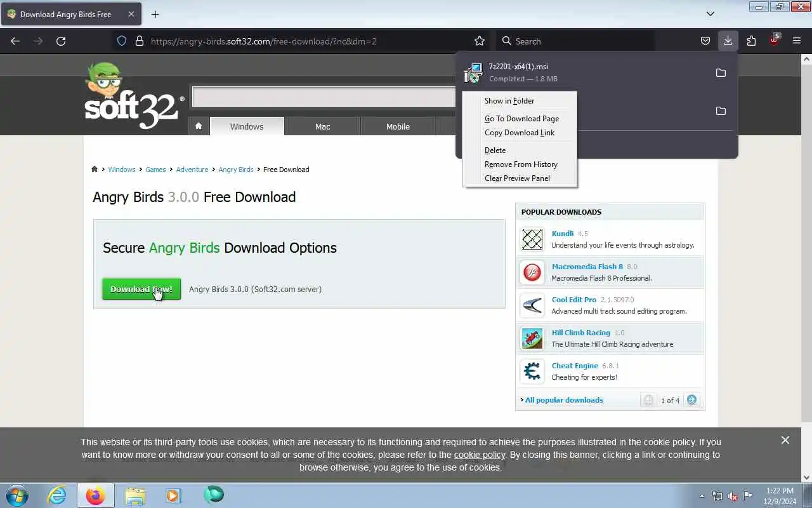Open Kundli popular download link
Screen dimensions: 812x508
[x=563, y=234]
